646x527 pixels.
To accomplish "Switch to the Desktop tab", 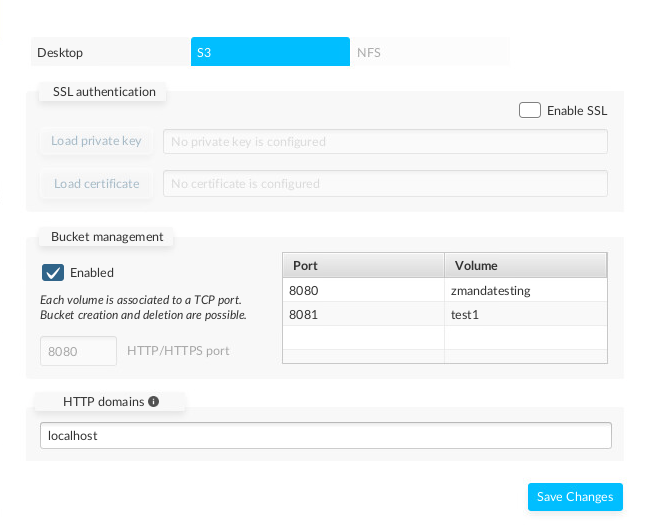I will [111, 52].
